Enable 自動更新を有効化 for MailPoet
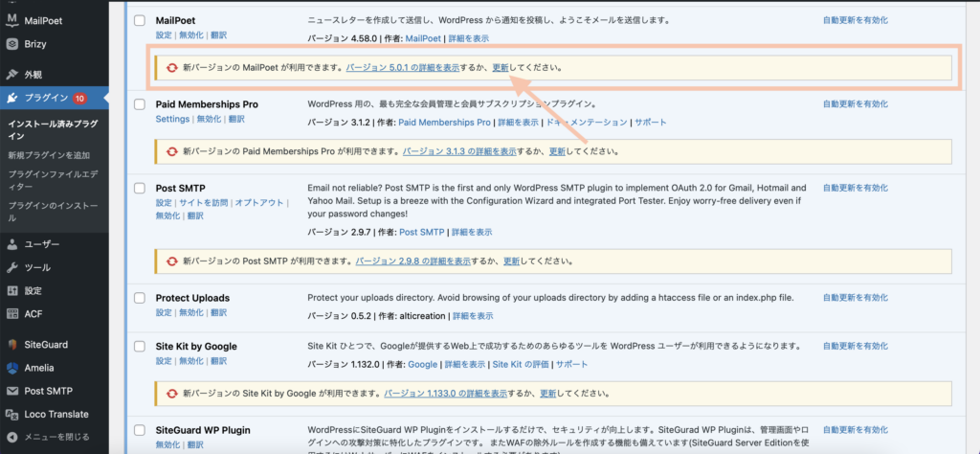Screen dimensions: 980x454 click(x=855, y=20)
